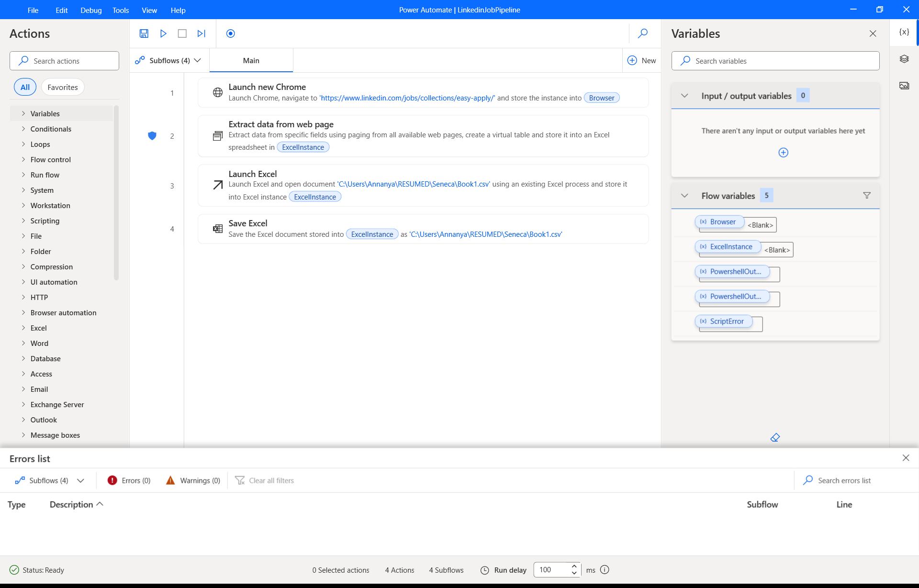The width and height of the screenshot is (919, 588).
Task: Increase run delay with up stepper
Action: tap(574, 566)
